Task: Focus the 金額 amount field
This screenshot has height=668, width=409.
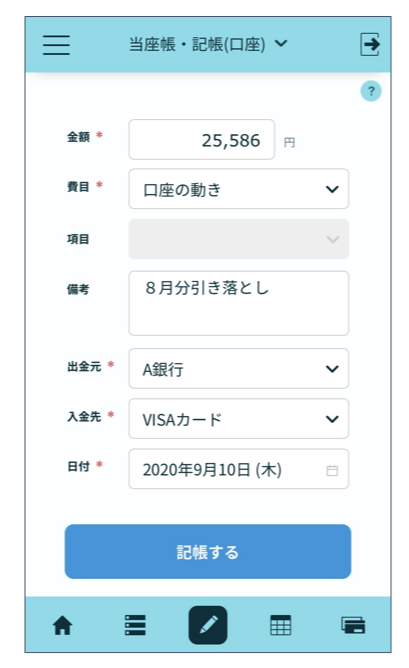Action: pyautogui.click(x=202, y=139)
